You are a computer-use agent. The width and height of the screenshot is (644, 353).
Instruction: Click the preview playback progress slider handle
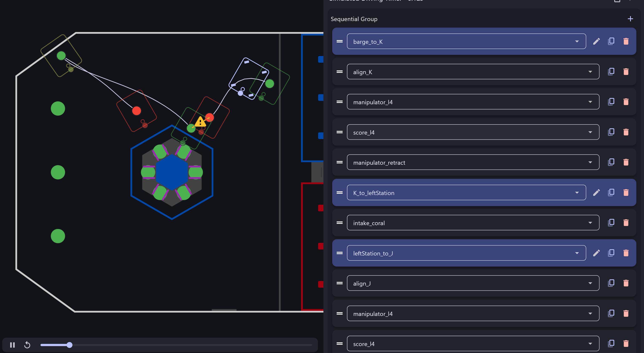coord(70,345)
